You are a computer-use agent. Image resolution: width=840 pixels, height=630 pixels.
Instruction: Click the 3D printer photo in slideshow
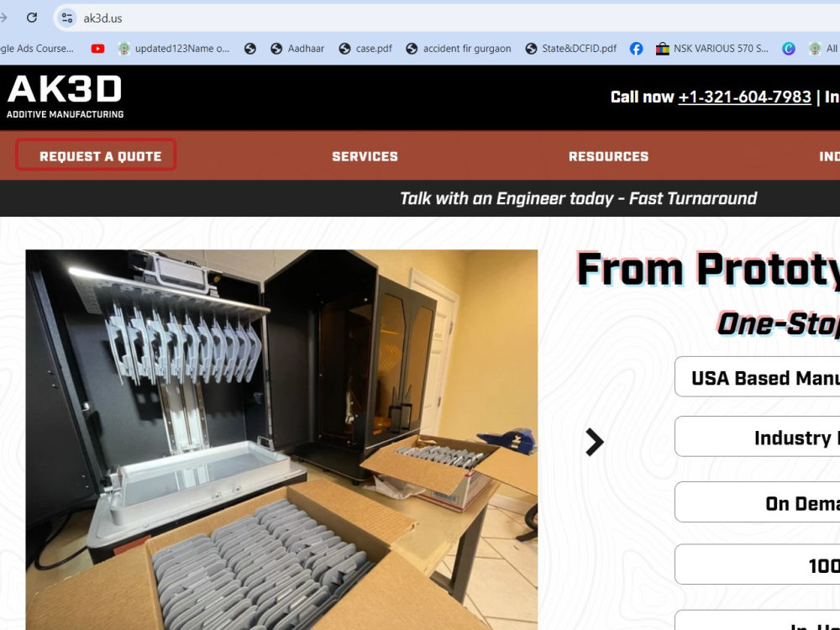[x=281, y=440]
